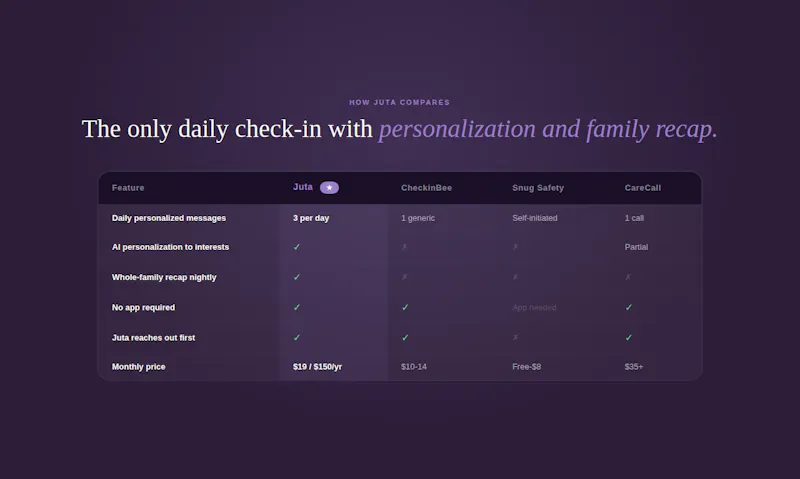Screen dimensions: 800x479
Task: Click 'The only daily check-in with' heading text
Action: (x=227, y=129)
